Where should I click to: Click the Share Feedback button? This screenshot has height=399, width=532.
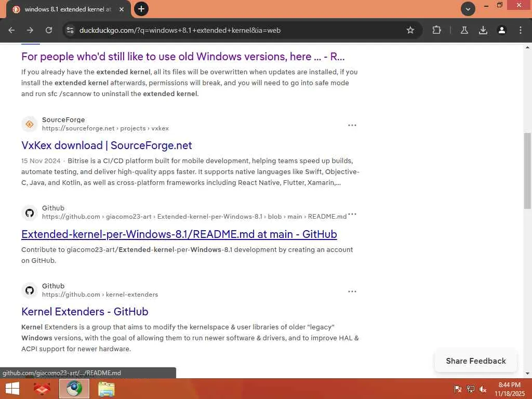[x=476, y=361]
